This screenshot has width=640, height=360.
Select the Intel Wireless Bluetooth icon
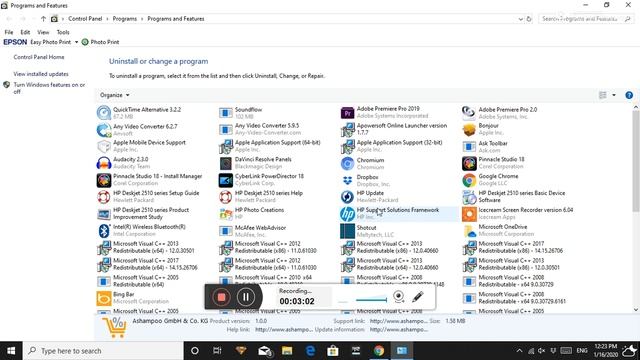[104, 231]
